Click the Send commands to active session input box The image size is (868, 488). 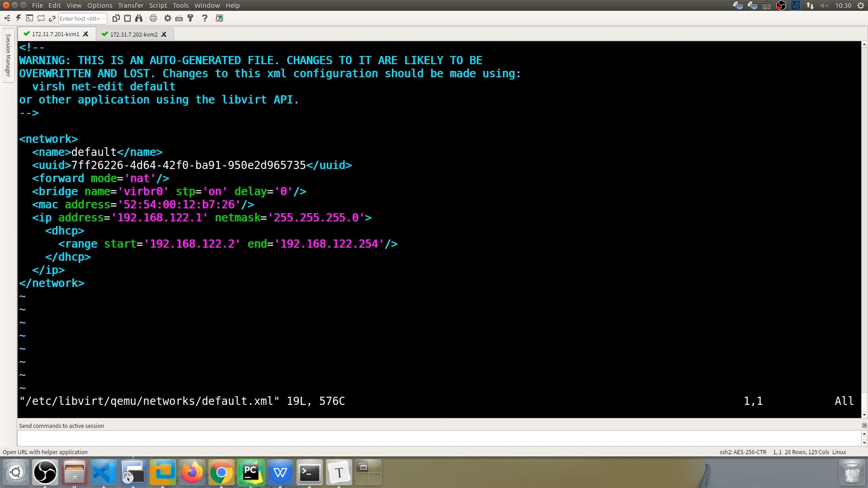439,438
